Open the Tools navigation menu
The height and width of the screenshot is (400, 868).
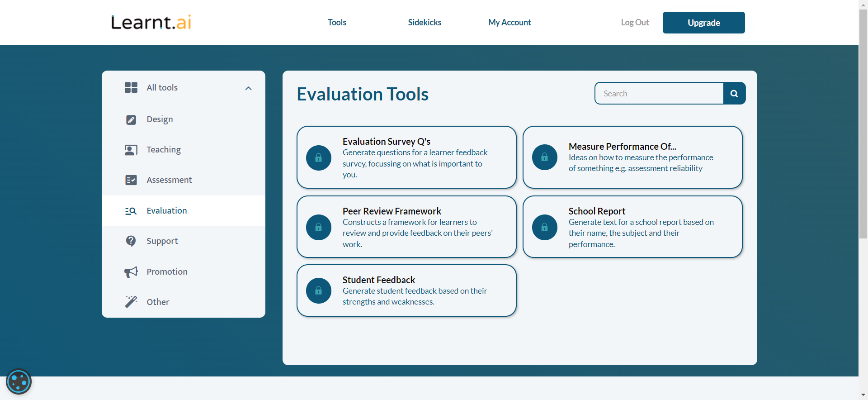tap(337, 23)
